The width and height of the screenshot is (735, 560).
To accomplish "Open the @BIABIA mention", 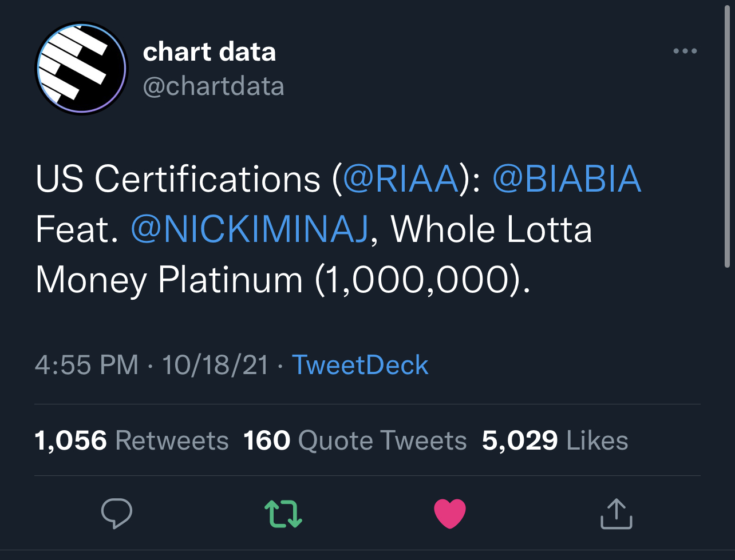I will [x=566, y=179].
